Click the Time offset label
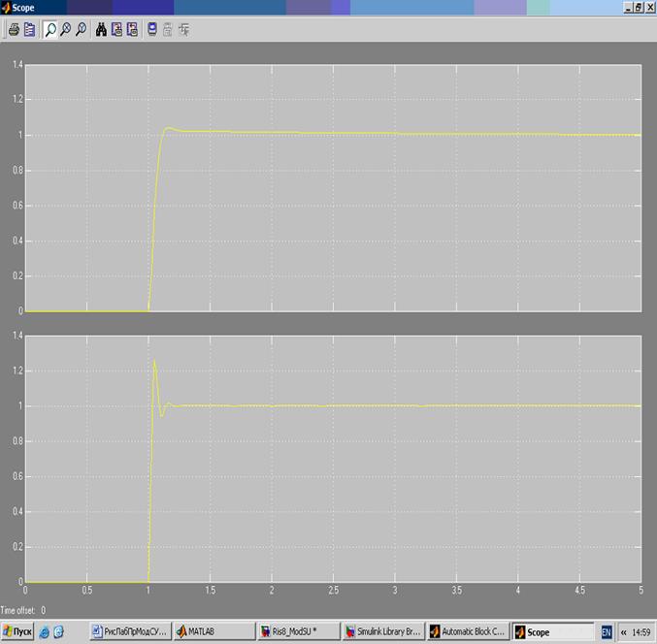657x644 pixels. (23, 610)
